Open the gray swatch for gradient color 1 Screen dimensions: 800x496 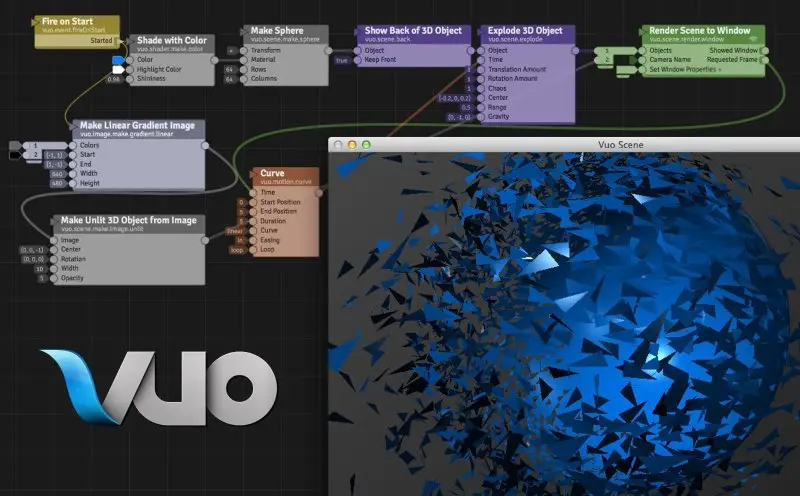click(x=15, y=145)
